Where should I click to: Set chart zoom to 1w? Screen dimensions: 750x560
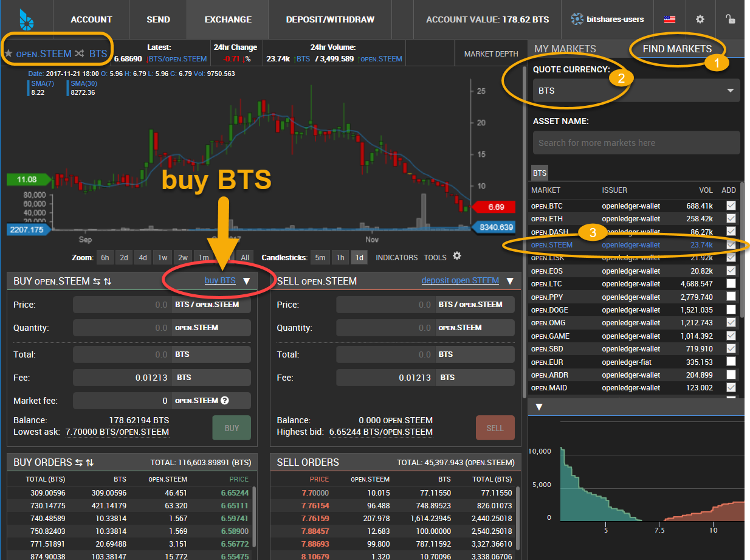point(163,258)
